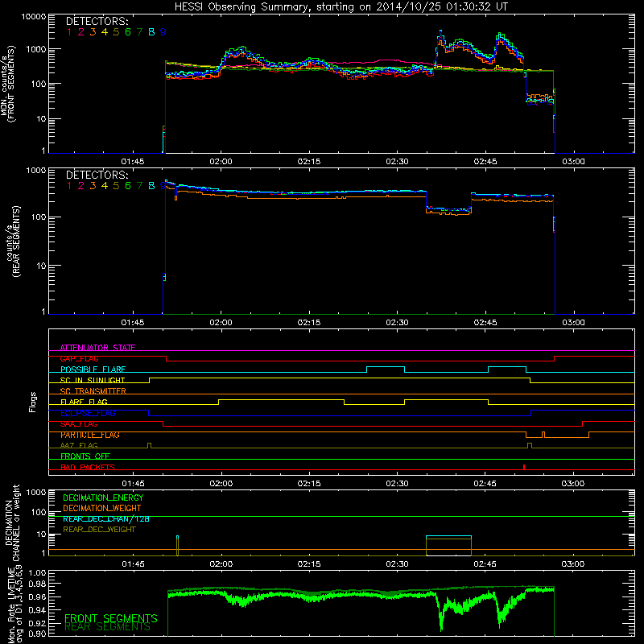Click 'DETECTORS:' legend heading in rear segments panel
This screenshot has width=644, height=644.
click(x=97, y=175)
